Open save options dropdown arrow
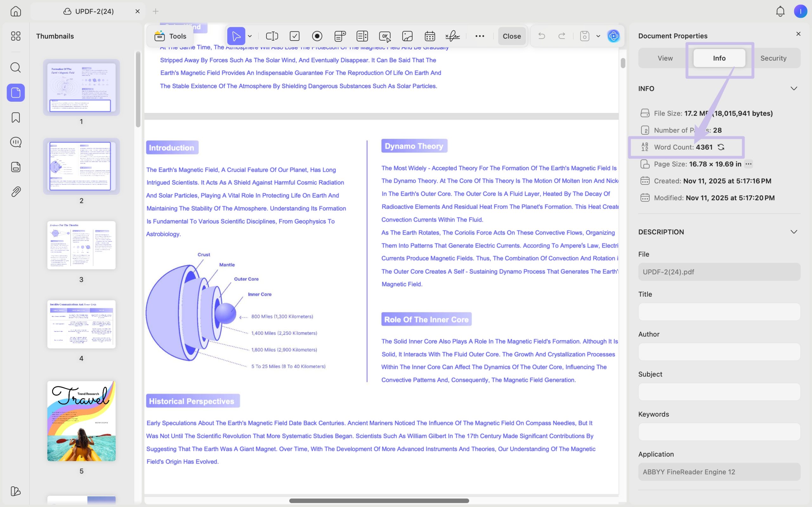 tap(598, 36)
